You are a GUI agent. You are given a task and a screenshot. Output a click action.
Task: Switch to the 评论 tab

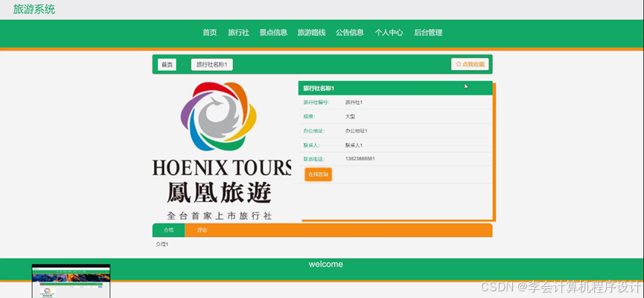pyautogui.click(x=202, y=230)
